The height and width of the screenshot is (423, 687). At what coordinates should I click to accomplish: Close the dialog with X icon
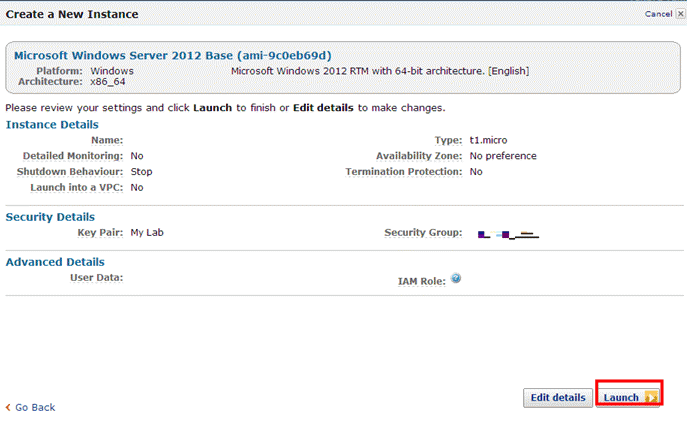coord(680,14)
